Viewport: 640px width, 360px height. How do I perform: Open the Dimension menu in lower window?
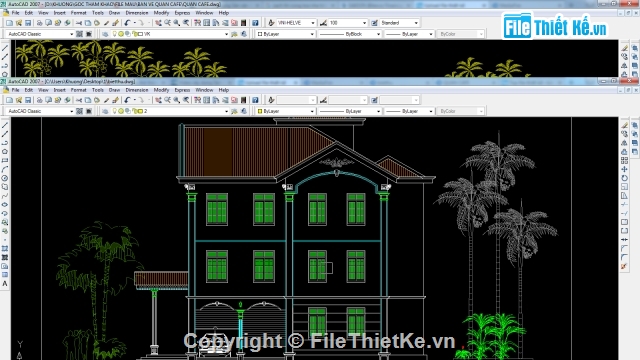pos(137,90)
